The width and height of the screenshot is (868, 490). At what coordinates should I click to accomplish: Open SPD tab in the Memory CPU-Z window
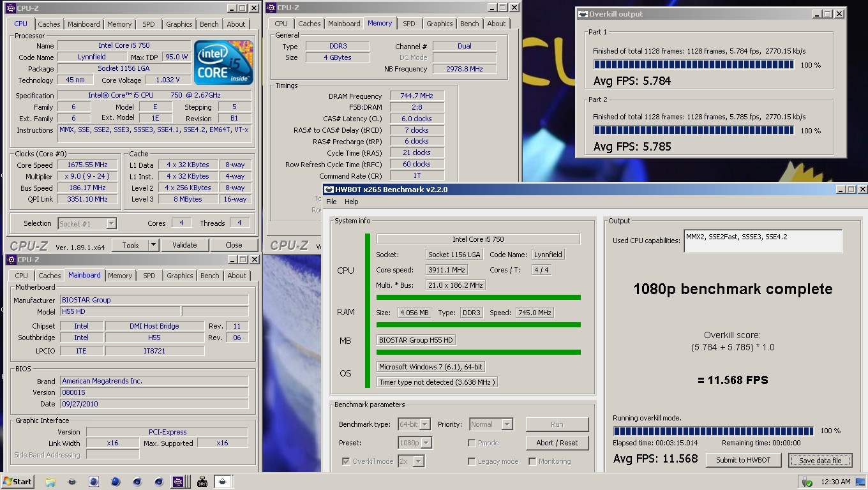click(409, 24)
